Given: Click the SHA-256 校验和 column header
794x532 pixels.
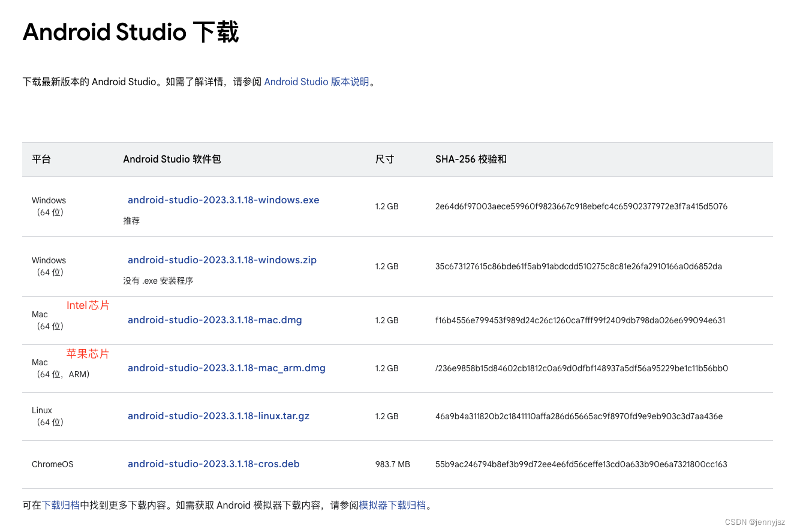Looking at the screenshot, I should point(471,159).
